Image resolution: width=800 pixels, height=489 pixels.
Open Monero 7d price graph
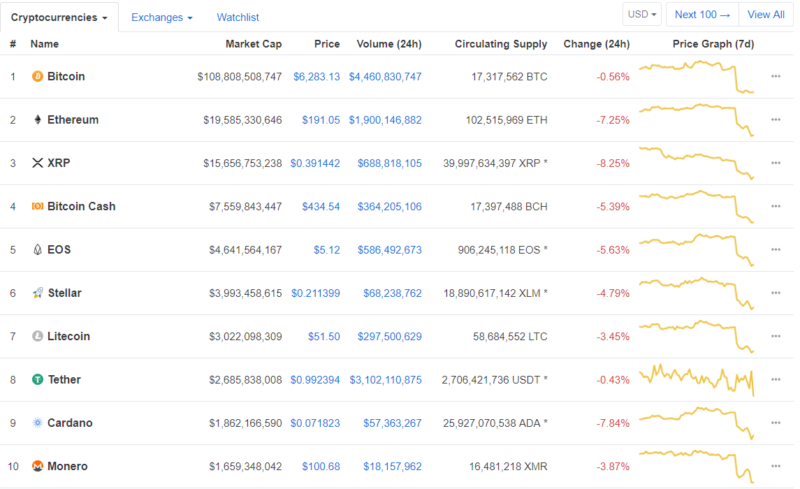tap(696, 466)
